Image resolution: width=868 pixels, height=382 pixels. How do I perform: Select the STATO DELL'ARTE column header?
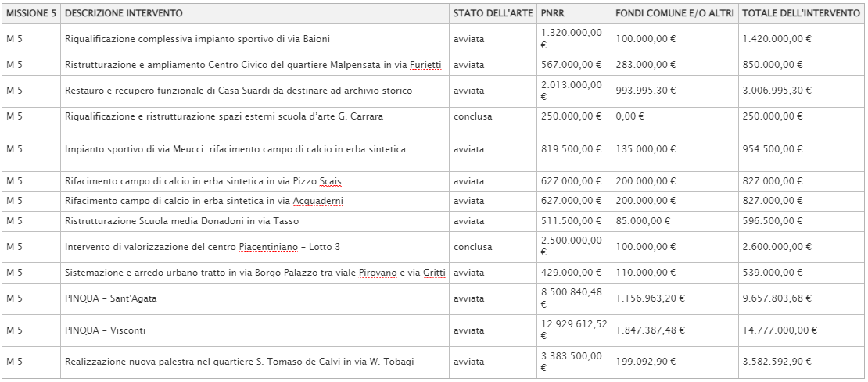tap(493, 13)
